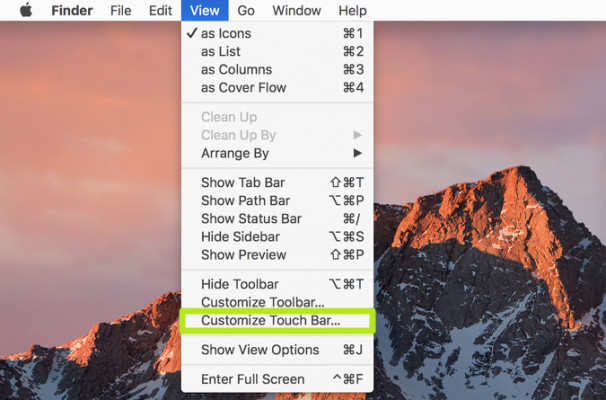Select Hide Sidebar menu entry
The image size is (606, 400).
240,237
